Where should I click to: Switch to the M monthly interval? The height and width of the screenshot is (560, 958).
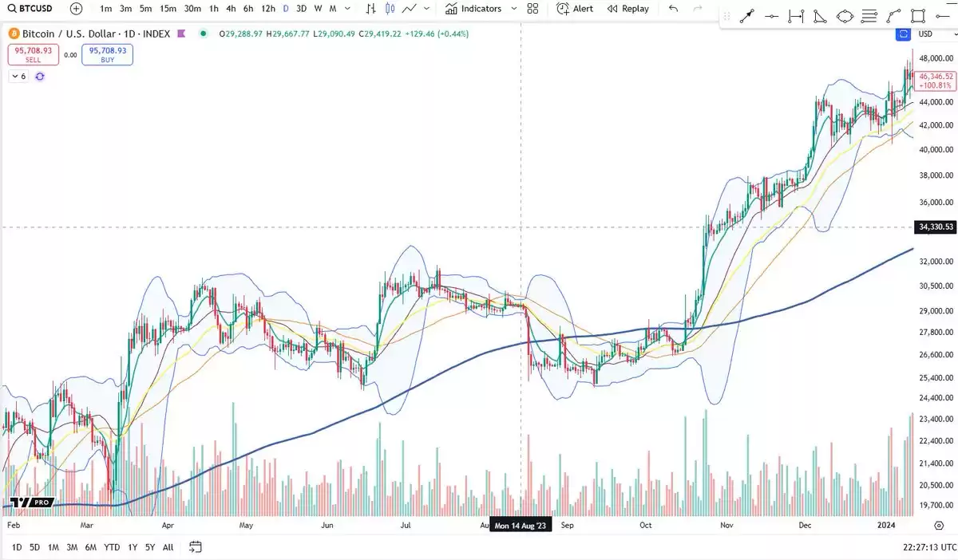pos(332,8)
